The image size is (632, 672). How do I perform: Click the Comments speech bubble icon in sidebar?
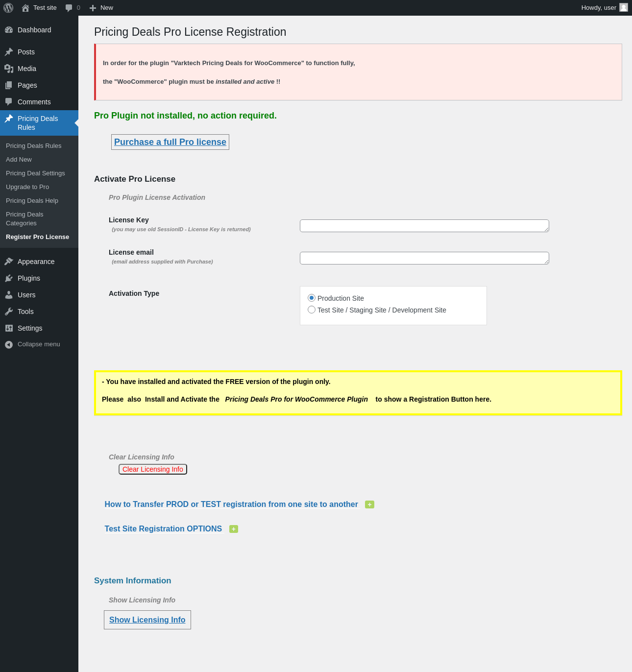(9, 102)
